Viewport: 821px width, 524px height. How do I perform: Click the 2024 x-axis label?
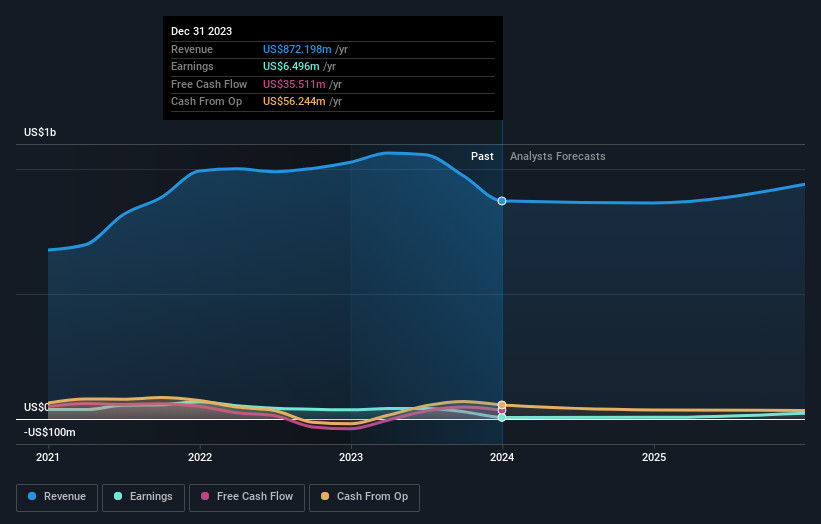pyautogui.click(x=502, y=458)
